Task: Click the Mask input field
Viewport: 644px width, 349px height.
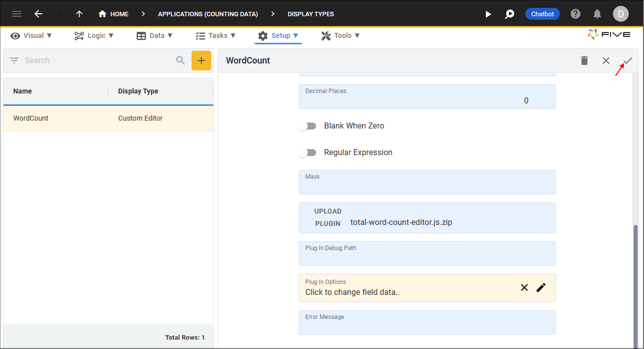Action: pyautogui.click(x=427, y=182)
